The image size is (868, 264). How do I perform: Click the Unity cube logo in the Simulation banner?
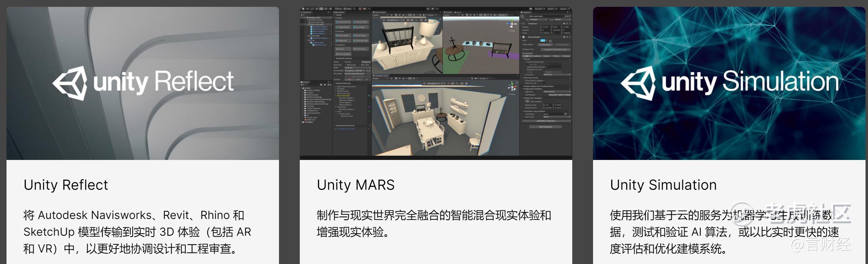click(638, 83)
